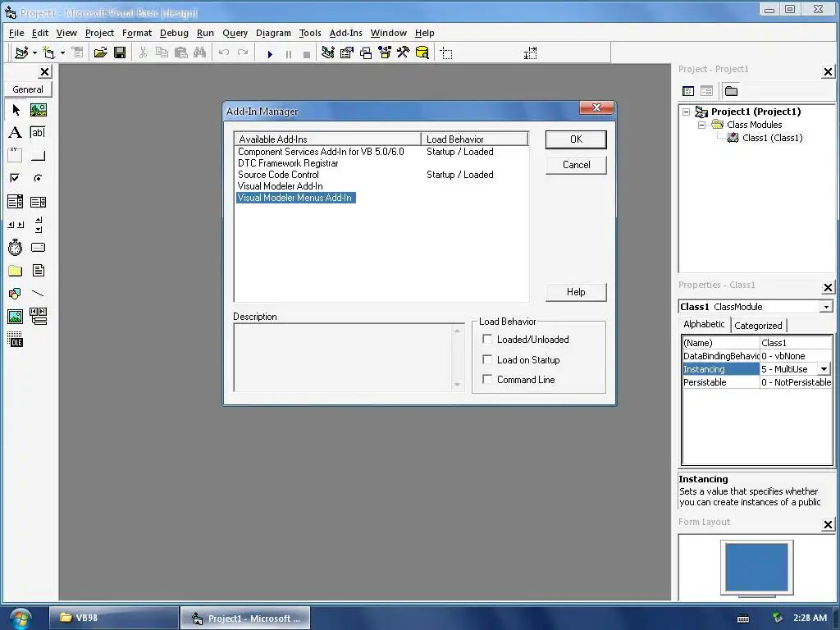Open dropdown arrow next to Add Form icon
Viewport: 840px width, 630px height.
(62, 52)
